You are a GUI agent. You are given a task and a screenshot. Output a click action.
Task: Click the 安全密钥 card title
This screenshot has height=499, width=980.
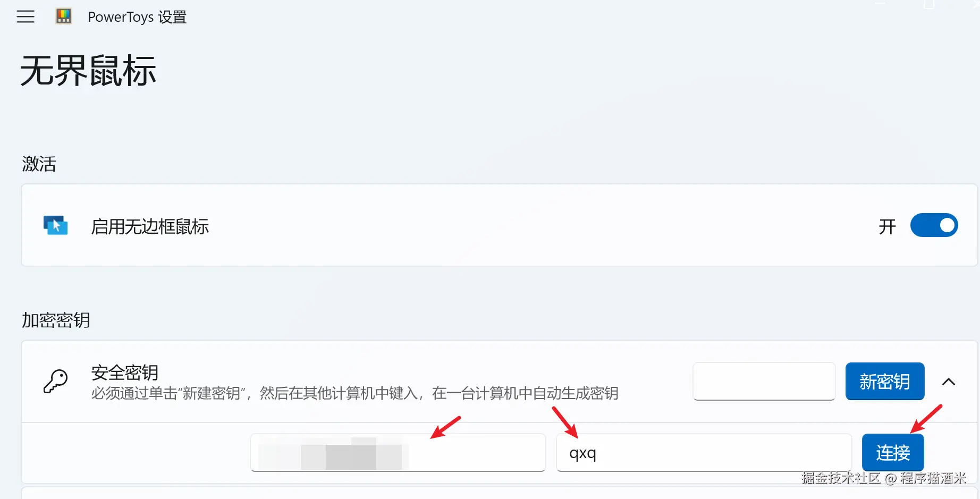coord(125,373)
